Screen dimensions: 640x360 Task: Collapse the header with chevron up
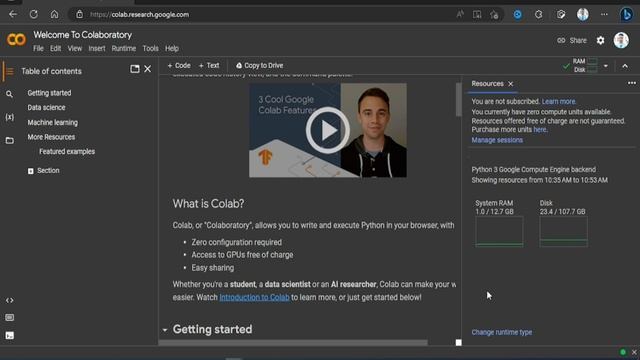click(x=625, y=66)
